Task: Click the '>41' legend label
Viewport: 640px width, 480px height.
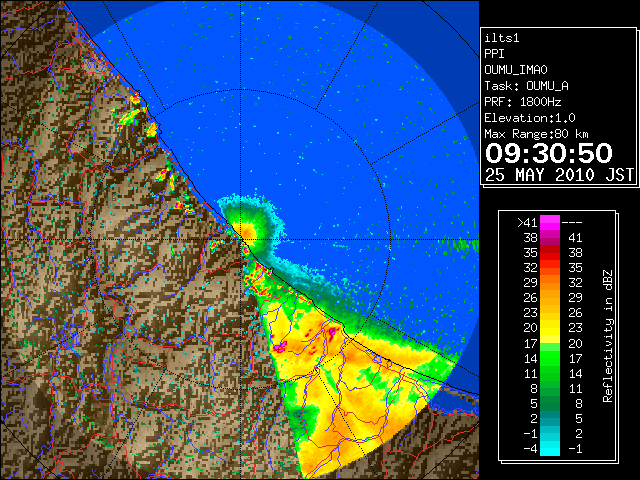Action: pos(527,222)
